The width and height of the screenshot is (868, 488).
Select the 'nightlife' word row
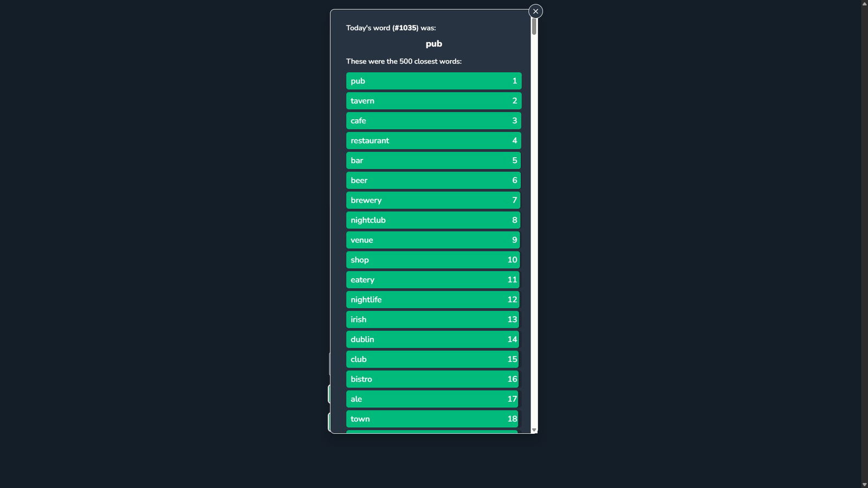(x=433, y=299)
